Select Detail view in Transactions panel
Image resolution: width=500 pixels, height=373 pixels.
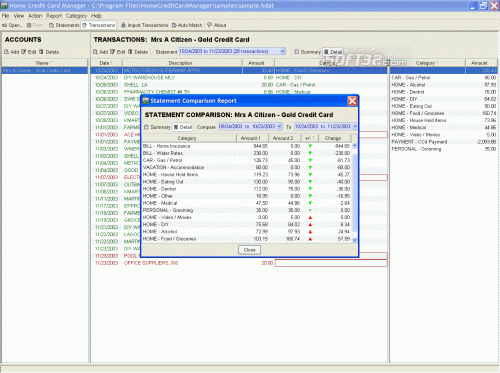click(333, 52)
